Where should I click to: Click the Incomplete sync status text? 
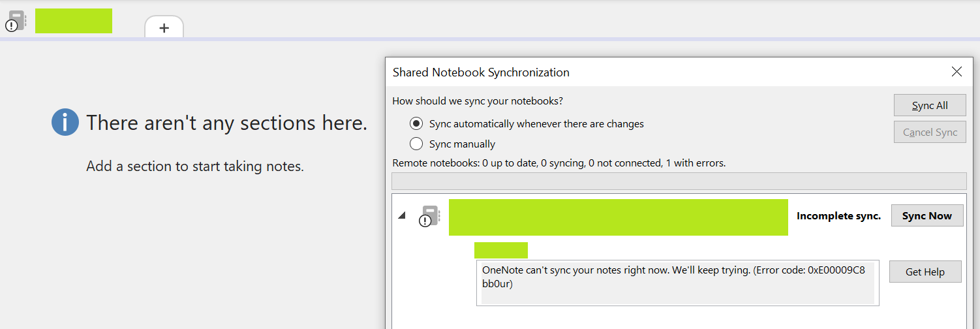838,216
